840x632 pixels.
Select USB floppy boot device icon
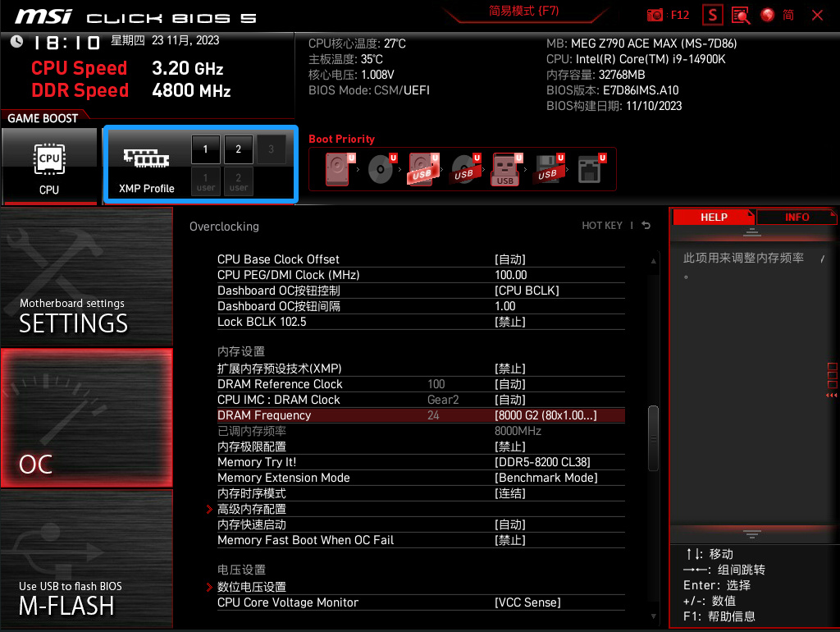548,169
